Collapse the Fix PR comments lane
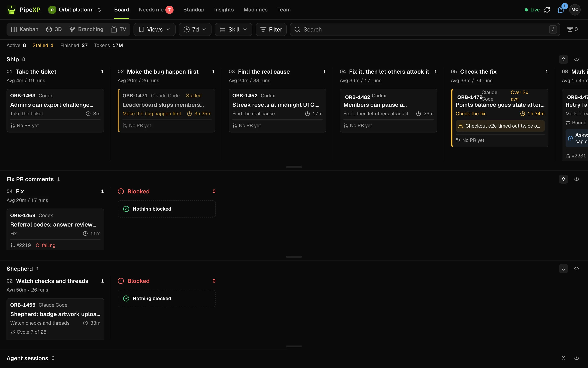The height and width of the screenshot is (368, 588). [x=563, y=179]
